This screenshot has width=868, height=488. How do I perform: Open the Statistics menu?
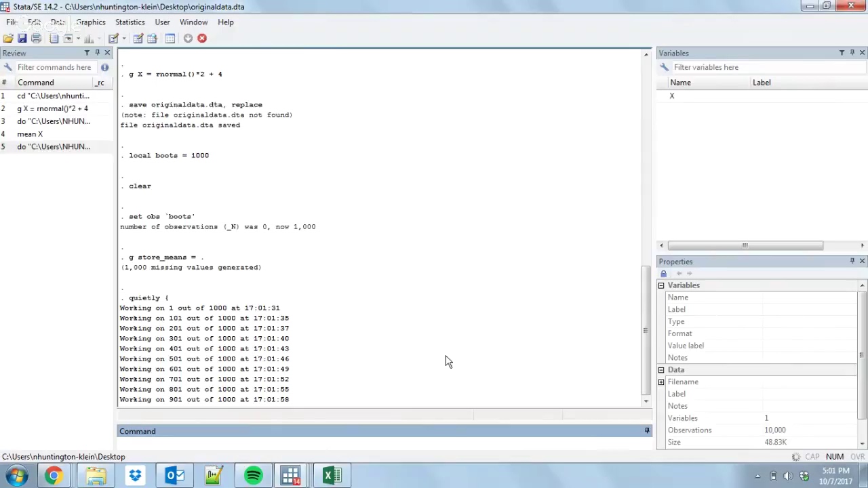pyautogui.click(x=130, y=22)
